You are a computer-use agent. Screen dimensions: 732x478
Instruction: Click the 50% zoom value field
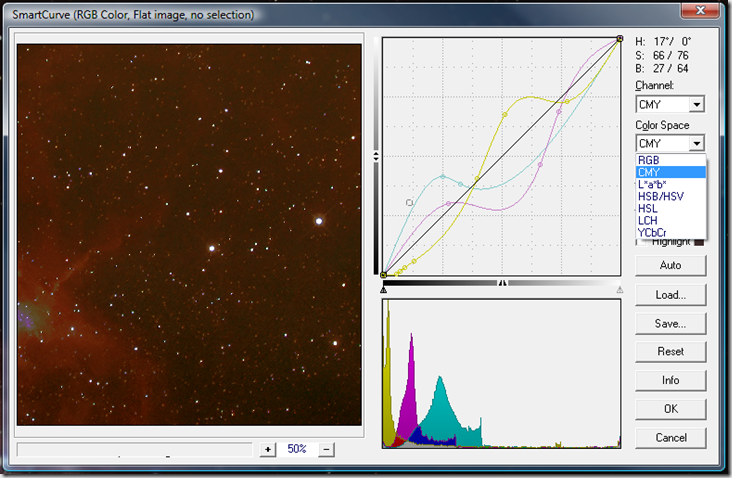point(297,449)
